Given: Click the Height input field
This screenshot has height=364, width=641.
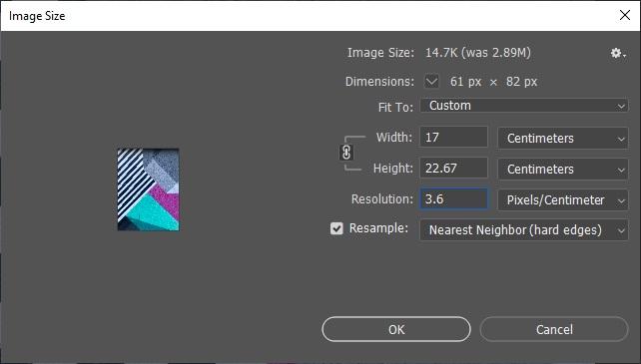Looking at the screenshot, I should (453, 168).
